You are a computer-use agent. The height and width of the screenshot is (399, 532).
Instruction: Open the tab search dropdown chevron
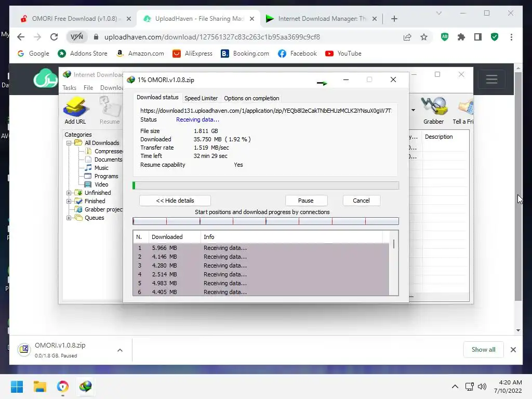[x=438, y=13]
